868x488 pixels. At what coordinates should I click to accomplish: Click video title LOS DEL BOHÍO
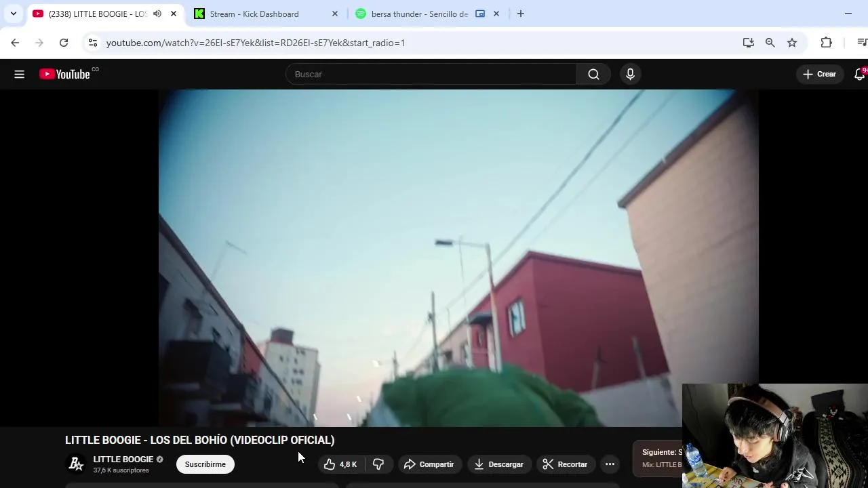point(200,440)
